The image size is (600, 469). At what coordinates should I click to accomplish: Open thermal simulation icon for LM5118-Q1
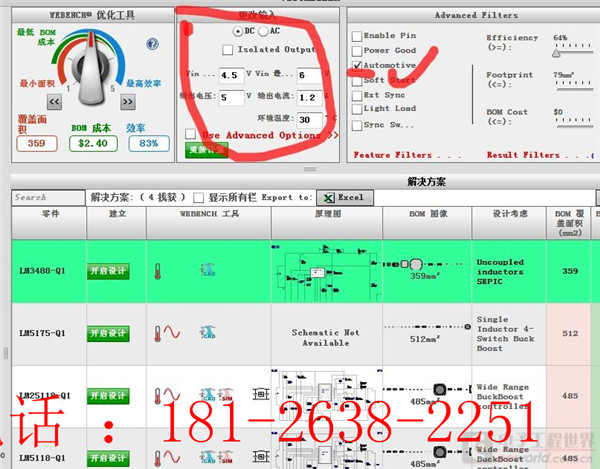point(157,458)
